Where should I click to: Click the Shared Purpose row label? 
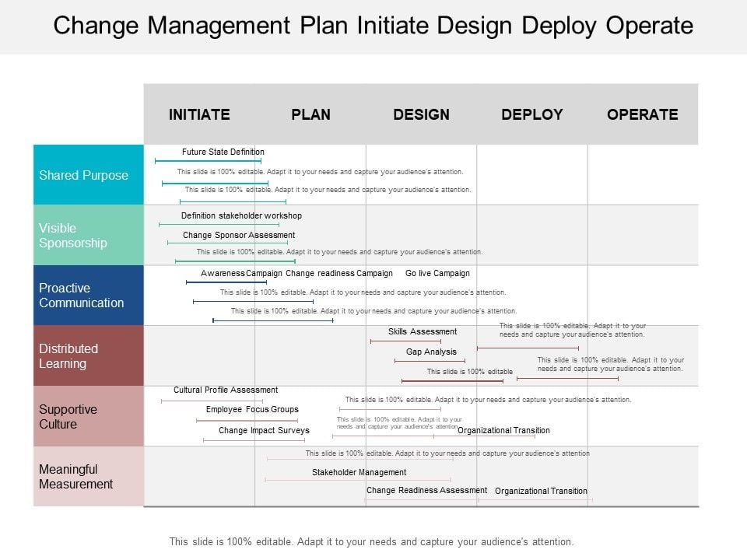[x=89, y=175]
